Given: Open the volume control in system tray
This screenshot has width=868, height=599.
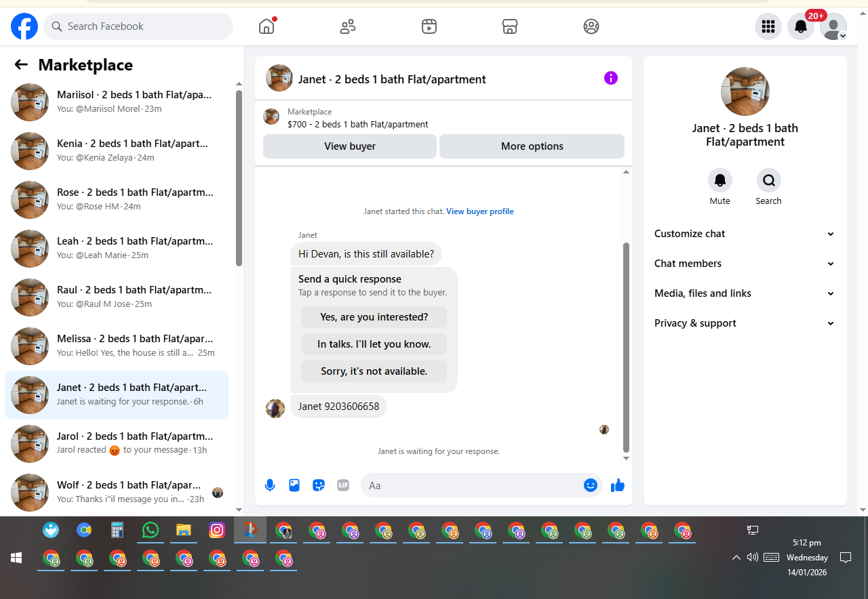Looking at the screenshot, I should pyautogui.click(x=752, y=558).
